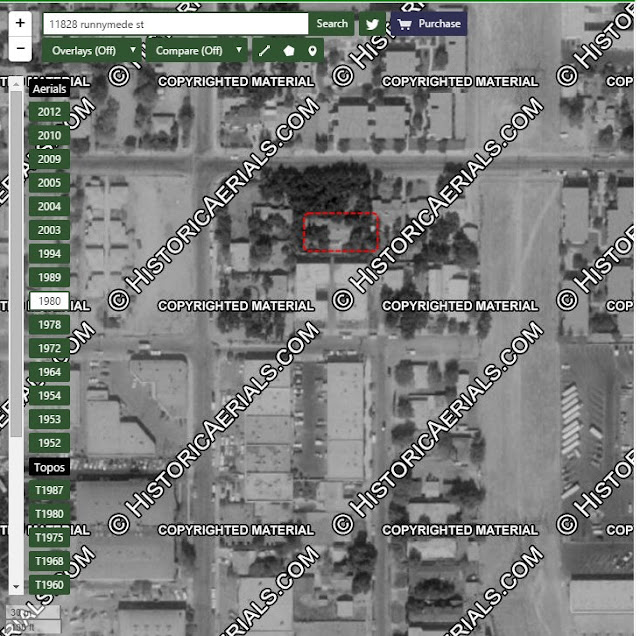Click the Search button
Viewport: 640px width, 636px height.
point(332,24)
